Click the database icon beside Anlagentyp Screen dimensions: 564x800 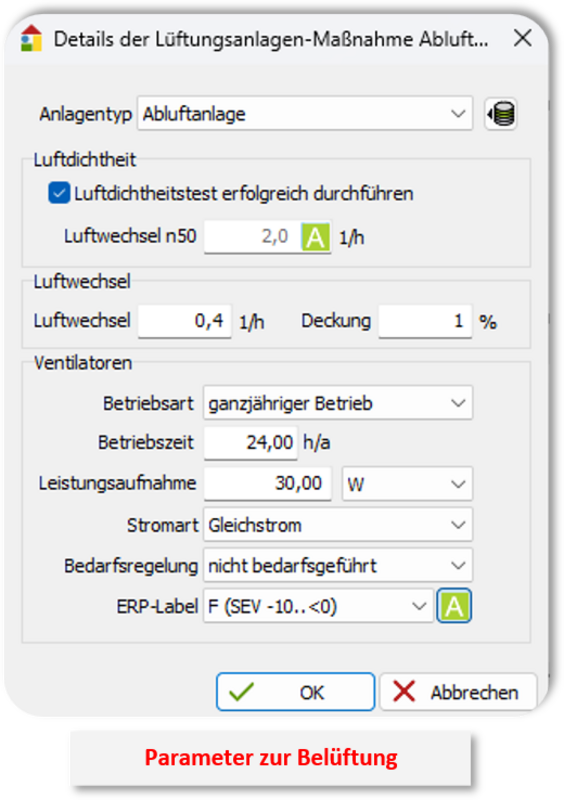501,114
